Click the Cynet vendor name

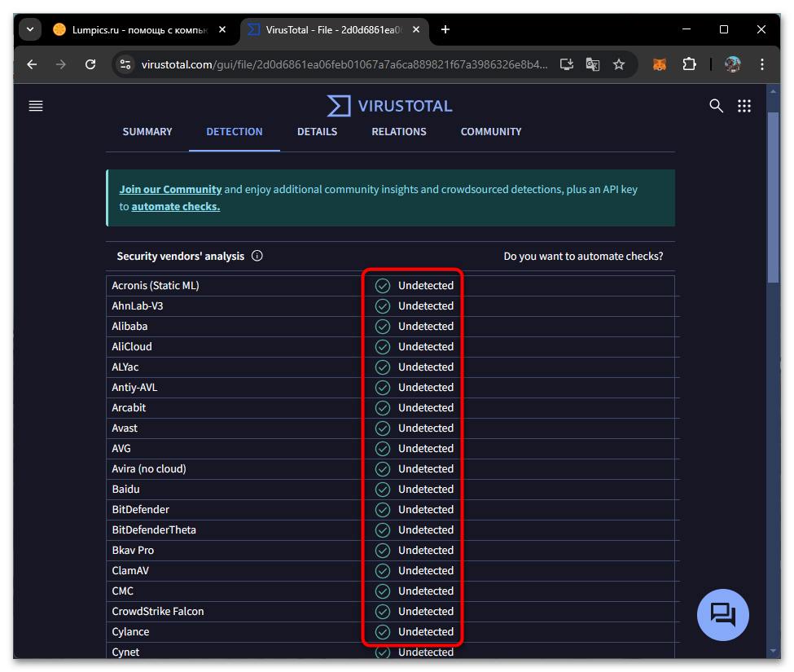tap(125, 652)
